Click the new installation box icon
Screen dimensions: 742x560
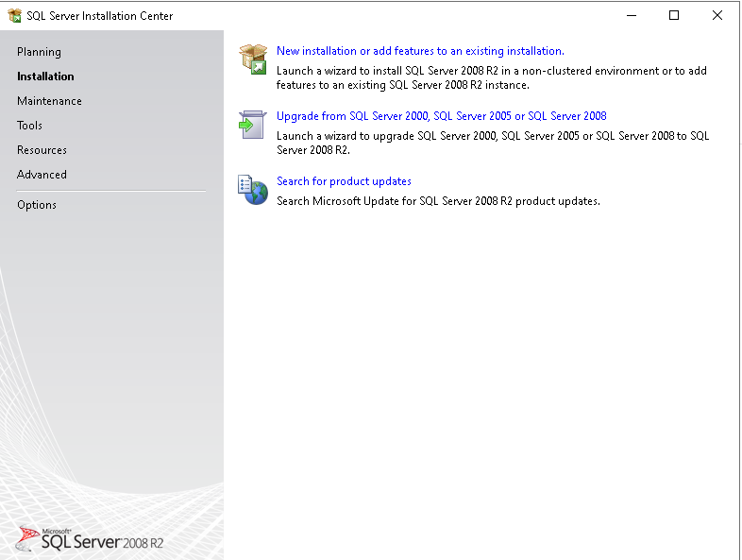[253, 59]
